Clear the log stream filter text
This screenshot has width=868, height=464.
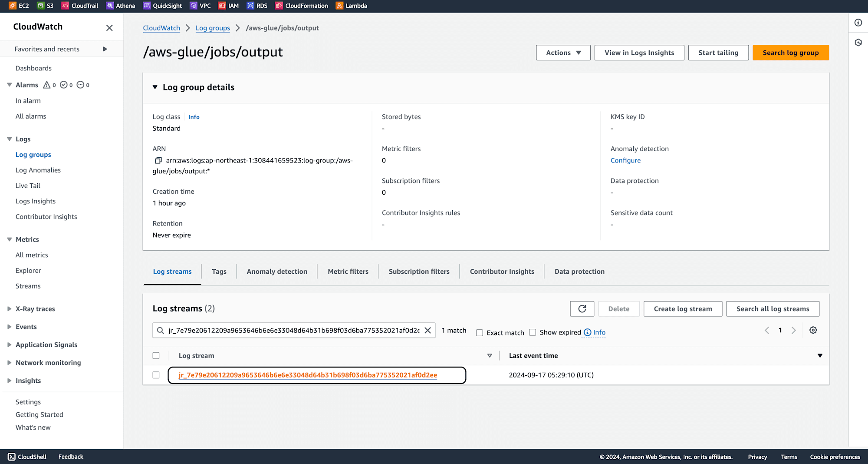click(x=427, y=331)
